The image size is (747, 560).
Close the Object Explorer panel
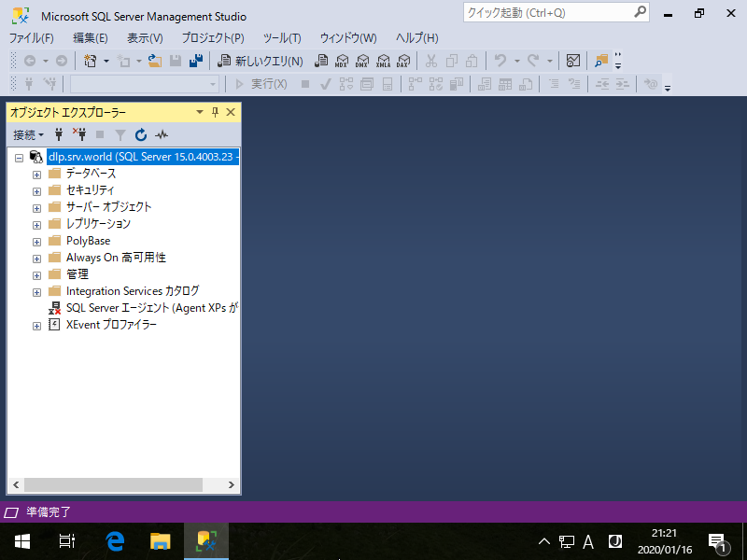pyautogui.click(x=231, y=112)
